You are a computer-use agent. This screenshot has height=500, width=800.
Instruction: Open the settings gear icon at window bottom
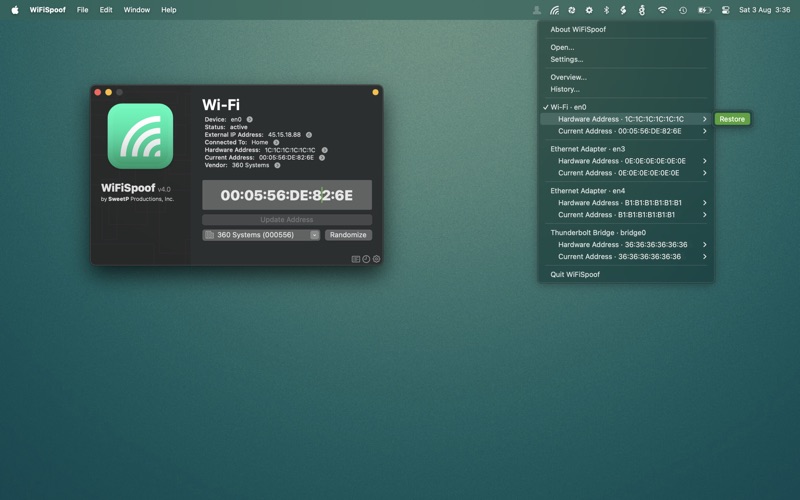pyautogui.click(x=377, y=259)
